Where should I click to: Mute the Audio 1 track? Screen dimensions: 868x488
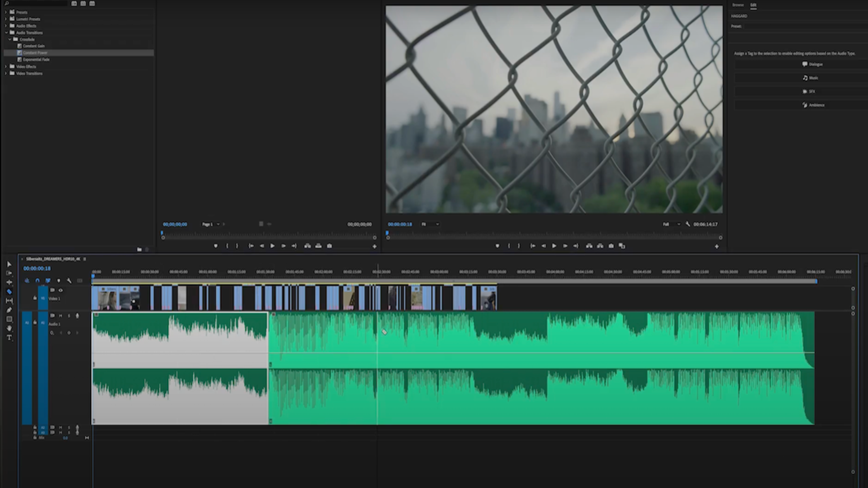coord(60,316)
